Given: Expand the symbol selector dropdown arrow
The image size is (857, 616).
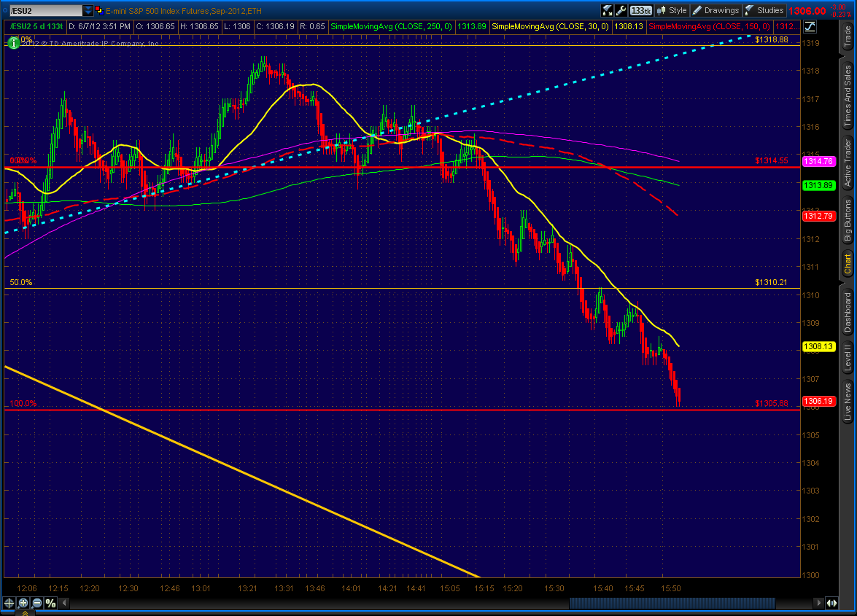Looking at the screenshot, I should click(x=88, y=11).
